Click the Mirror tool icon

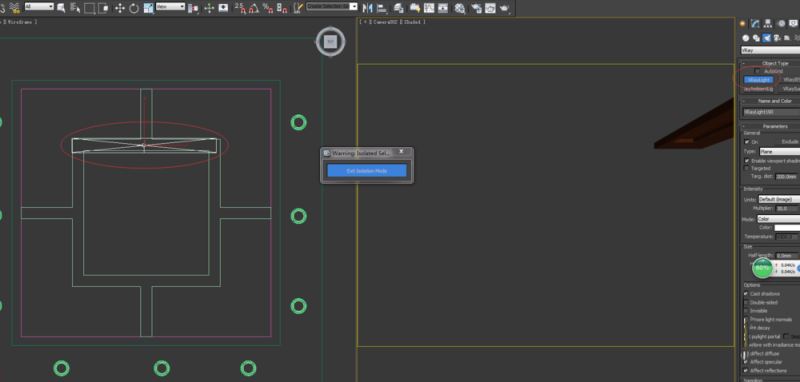click(367, 8)
